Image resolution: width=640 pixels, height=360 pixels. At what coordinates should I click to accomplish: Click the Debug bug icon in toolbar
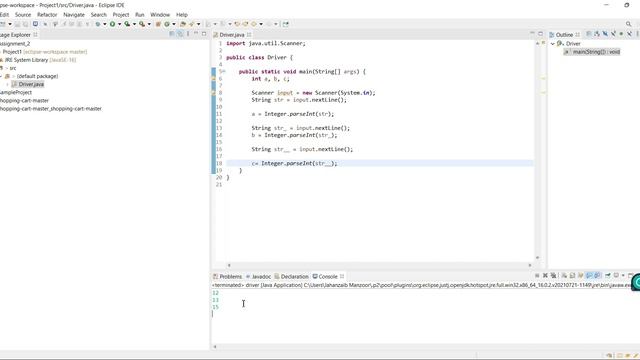pos(98,24)
